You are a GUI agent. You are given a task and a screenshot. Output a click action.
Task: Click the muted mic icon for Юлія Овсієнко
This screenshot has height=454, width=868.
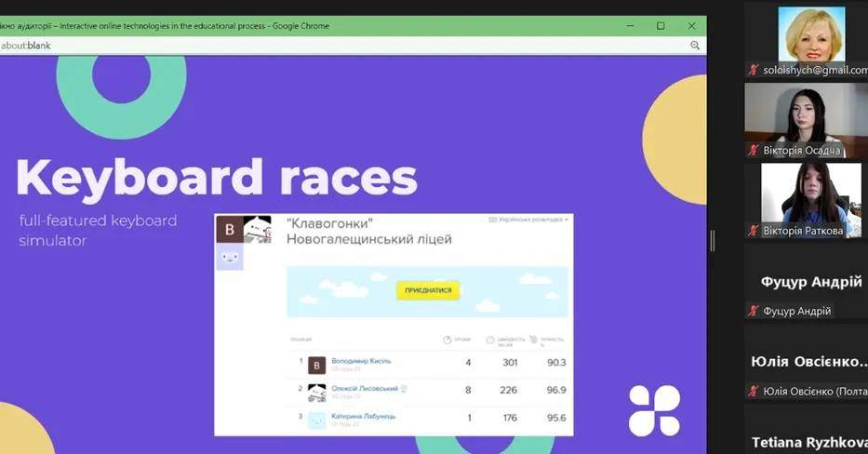[x=754, y=391]
